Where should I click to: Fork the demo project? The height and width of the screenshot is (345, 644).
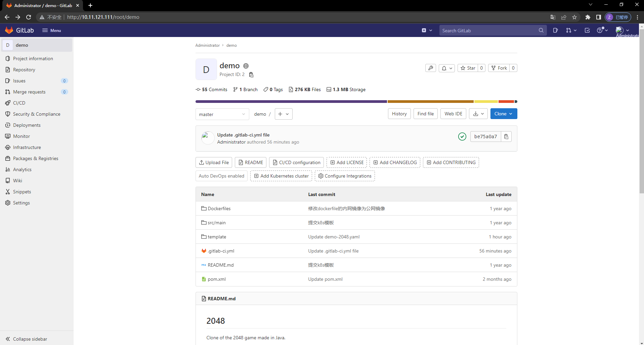point(499,68)
